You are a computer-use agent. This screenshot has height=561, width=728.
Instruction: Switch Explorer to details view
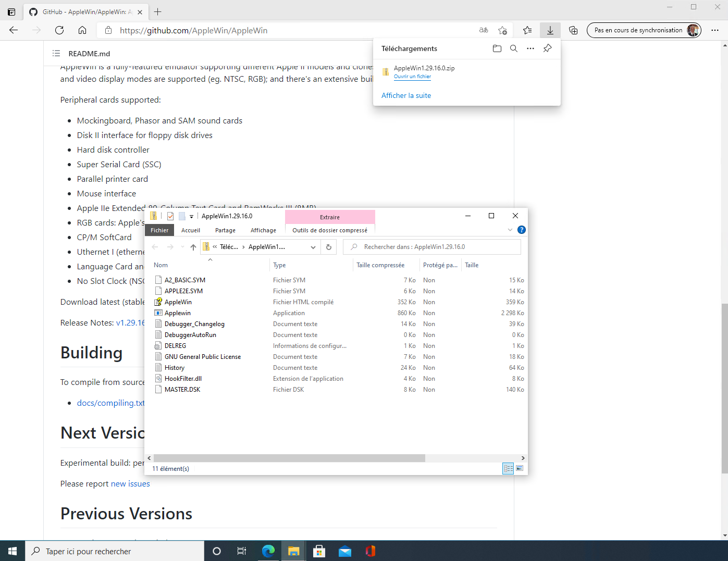click(508, 468)
